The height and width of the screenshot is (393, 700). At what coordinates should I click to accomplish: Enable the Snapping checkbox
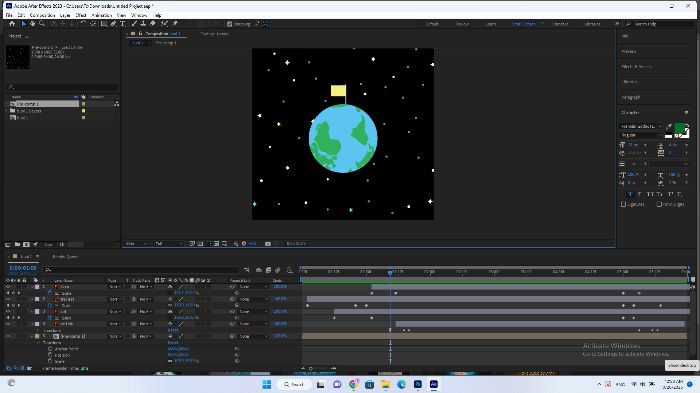[229, 24]
